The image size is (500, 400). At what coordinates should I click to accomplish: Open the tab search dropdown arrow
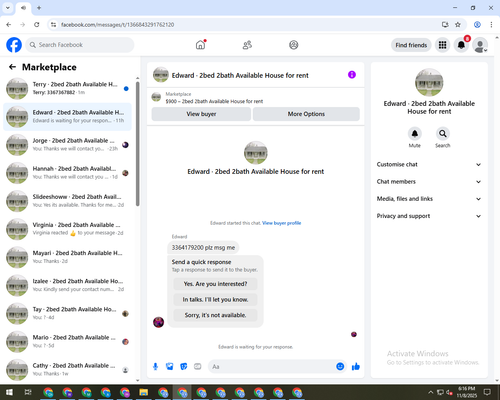click(8, 8)
